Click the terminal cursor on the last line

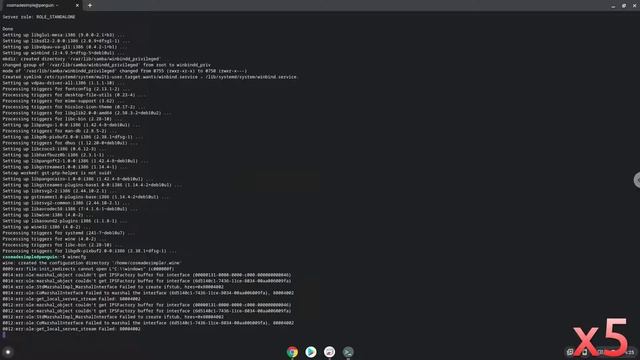coord(4,335)
